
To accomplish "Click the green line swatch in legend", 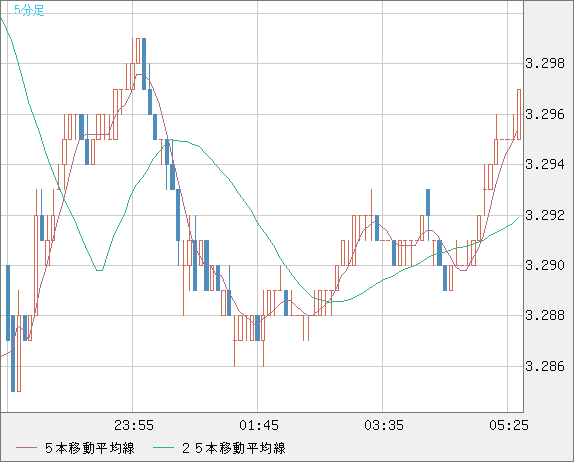I will click(x=163, y=448).
